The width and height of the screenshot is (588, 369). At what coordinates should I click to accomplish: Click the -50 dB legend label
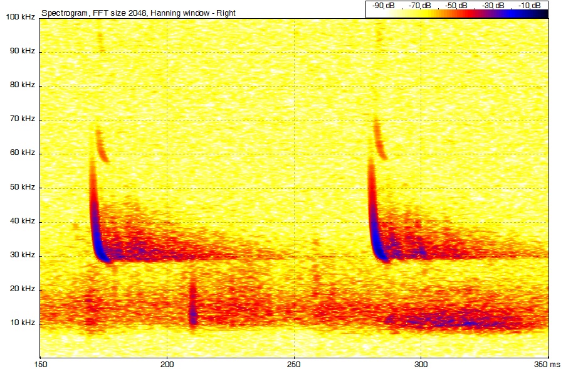click(x=456, y=6)
